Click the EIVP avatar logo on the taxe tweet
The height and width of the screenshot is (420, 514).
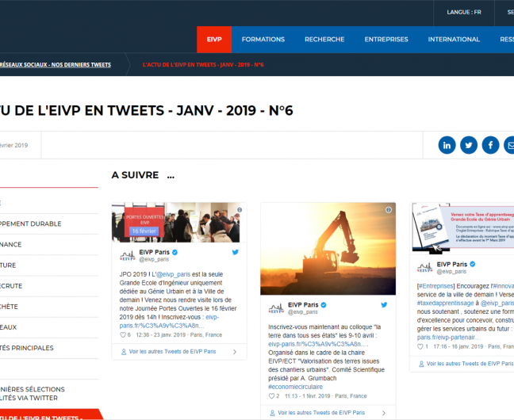coord(425,268)
